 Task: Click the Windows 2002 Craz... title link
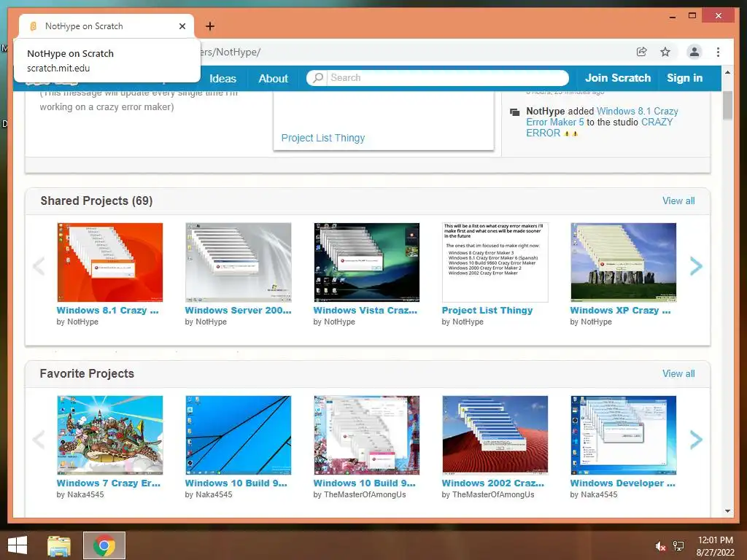click(492, 483)
